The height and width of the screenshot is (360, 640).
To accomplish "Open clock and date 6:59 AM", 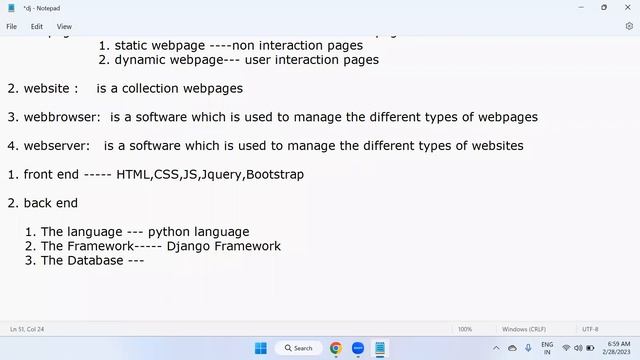I will (617, 348).
